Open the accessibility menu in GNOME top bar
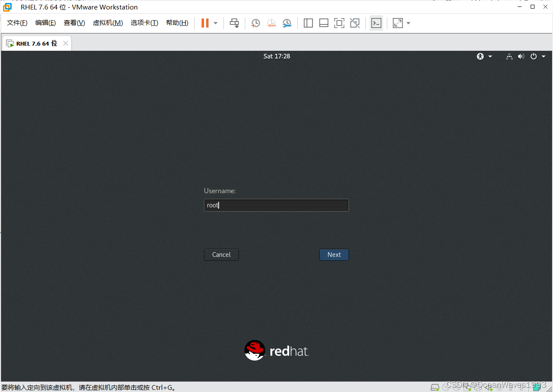Screen dimensions: 553x392 [x=480, y=56]
